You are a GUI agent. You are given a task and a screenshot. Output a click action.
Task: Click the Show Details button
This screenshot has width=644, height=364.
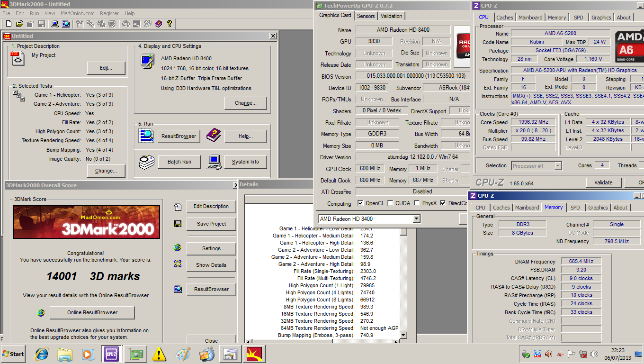[x=211, y=265]
